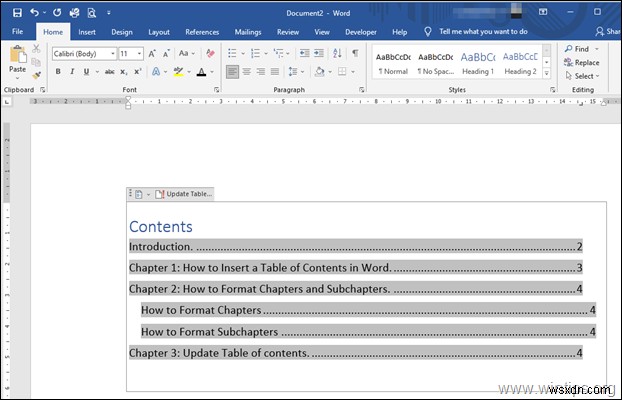Viewport: 622px width, 400px height.
Task: Apply the Heading 1 style
Action: (478, 63)
